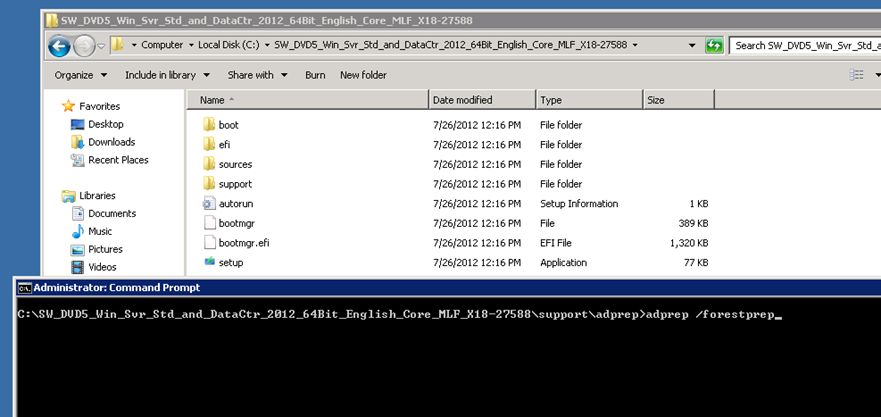Select the setup application icon

click(x=209, y=262)
